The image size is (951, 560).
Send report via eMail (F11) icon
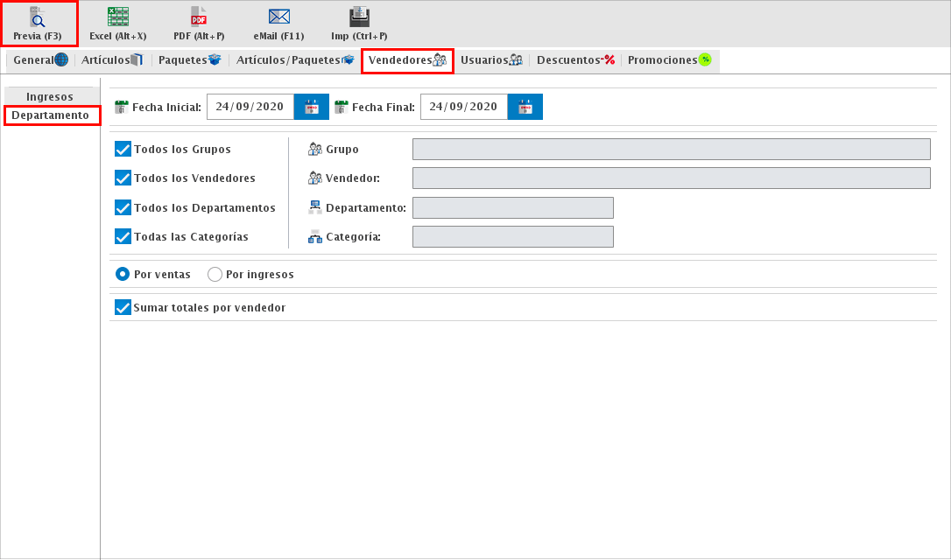coord(278,17)
